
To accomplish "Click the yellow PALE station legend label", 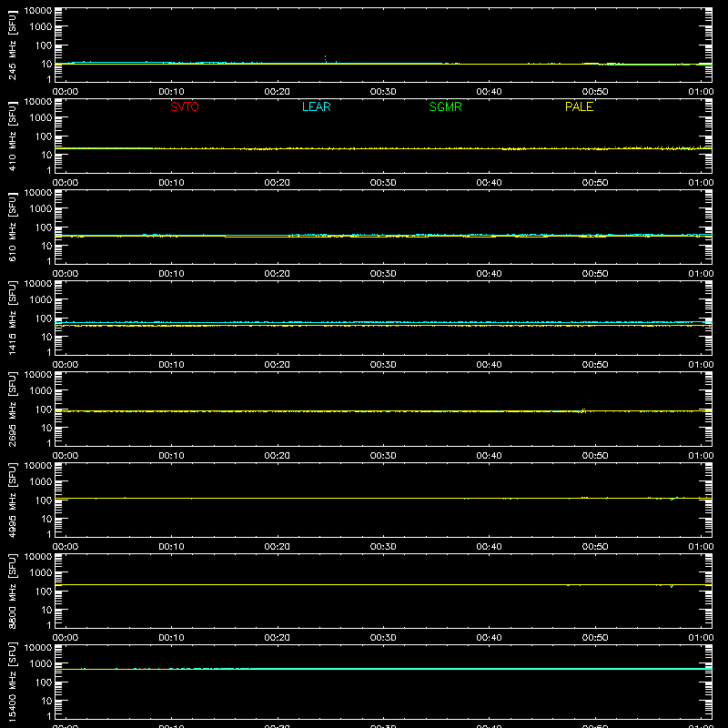I will (579, 106).
